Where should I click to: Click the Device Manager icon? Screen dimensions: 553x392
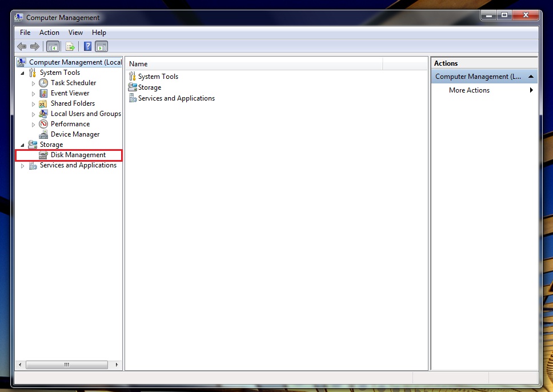click(x=43, y=134)
